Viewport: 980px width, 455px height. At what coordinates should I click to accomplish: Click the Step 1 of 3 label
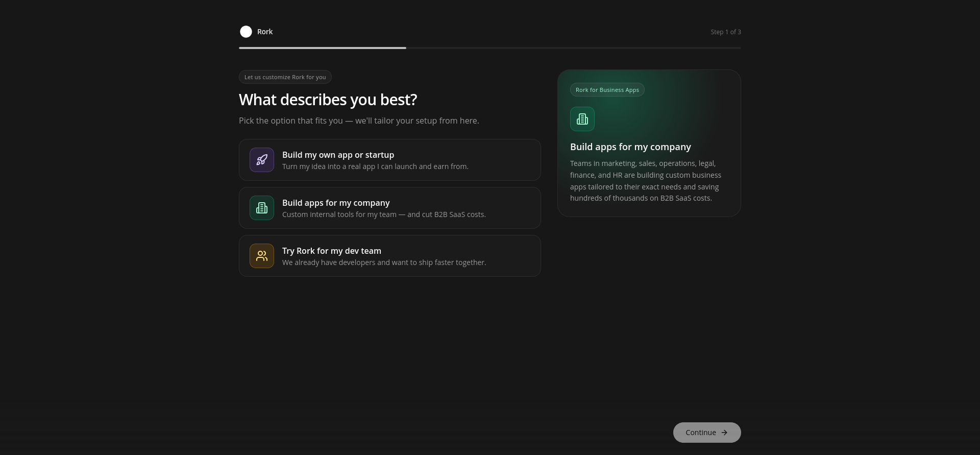click(726, 32)
